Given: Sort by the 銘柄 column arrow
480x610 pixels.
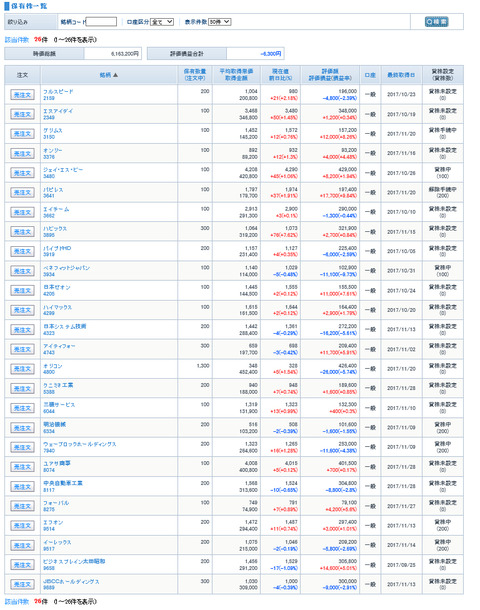Looking at the screenshot, I should point(115,75).
